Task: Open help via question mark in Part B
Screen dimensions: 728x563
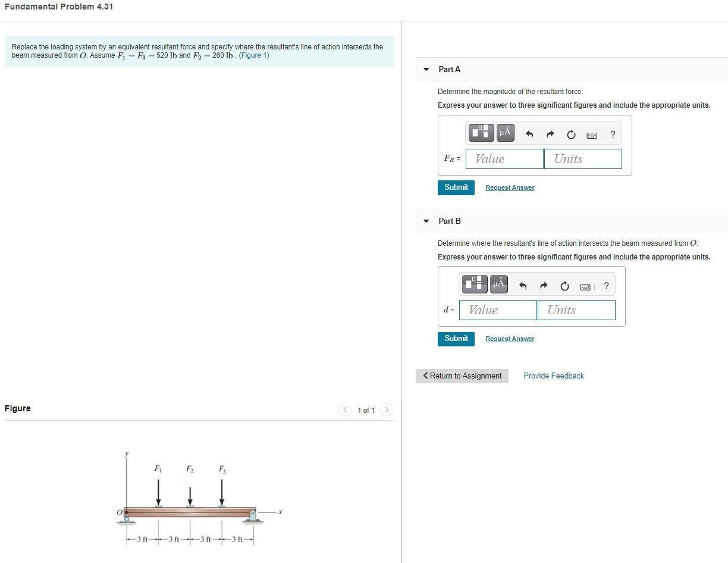Action: (x=606, y=286)
